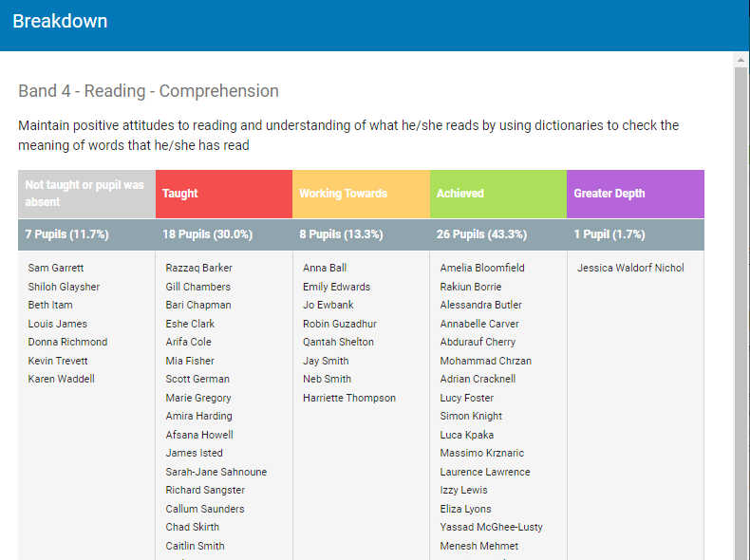Select pupil Louis James
Viewport: 750px width, 560px height.
(x=57, y=324)
